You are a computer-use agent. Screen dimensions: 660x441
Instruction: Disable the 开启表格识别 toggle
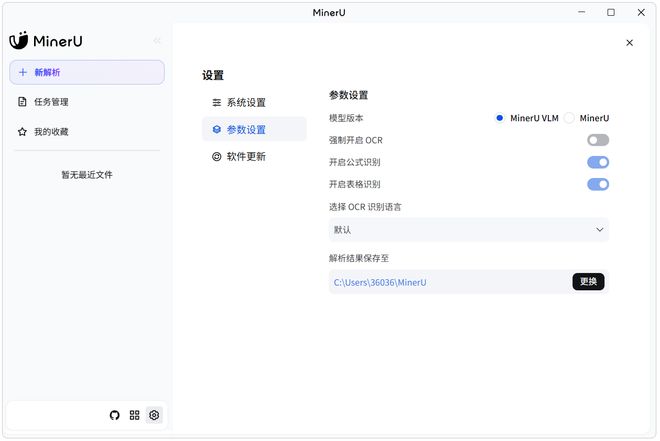coord(598,184)
